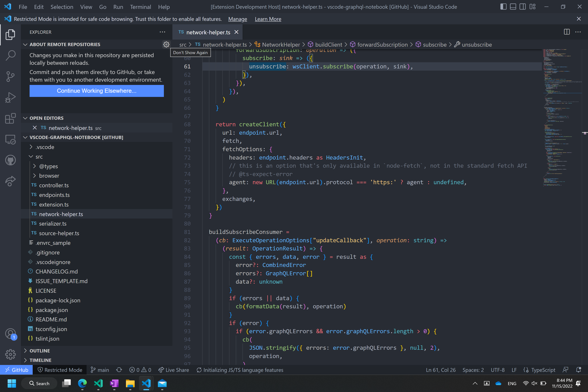Expand the OUTLINE section

click(40, 350)
